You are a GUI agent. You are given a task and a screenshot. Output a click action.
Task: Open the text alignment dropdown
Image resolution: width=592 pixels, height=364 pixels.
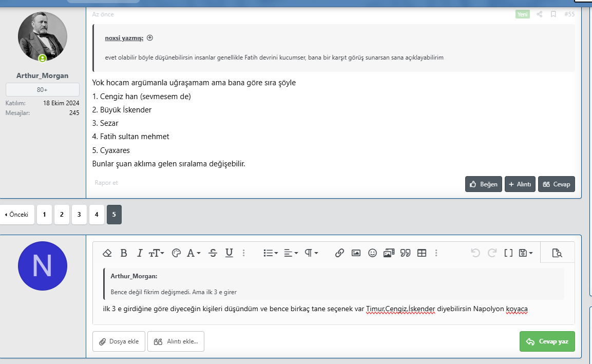point(291,253)
